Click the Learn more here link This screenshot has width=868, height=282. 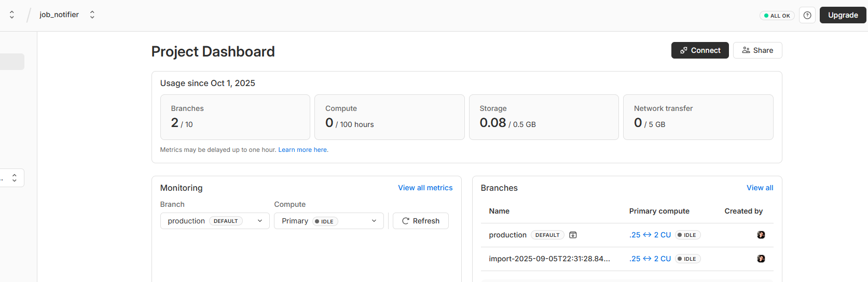(303, 150)
